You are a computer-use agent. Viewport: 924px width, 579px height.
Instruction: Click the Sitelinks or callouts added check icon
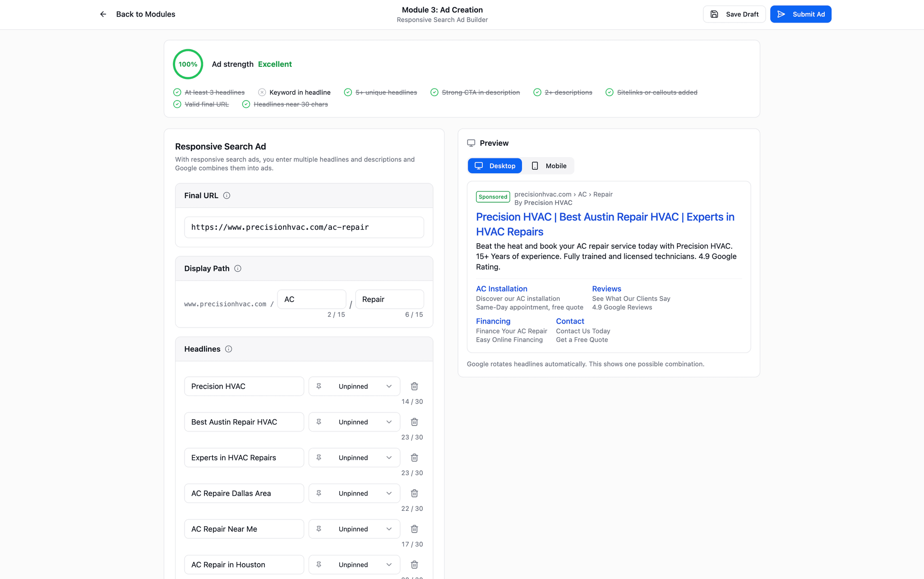click(610, 93)
